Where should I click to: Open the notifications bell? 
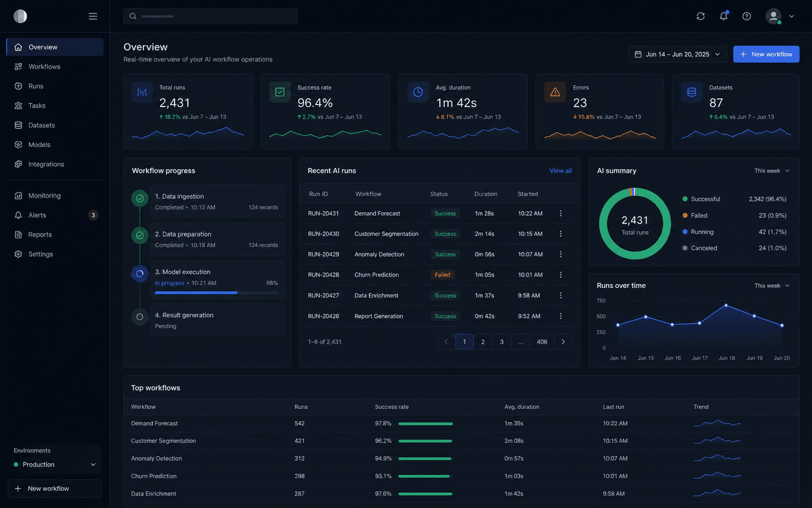(x=723, y=16)
